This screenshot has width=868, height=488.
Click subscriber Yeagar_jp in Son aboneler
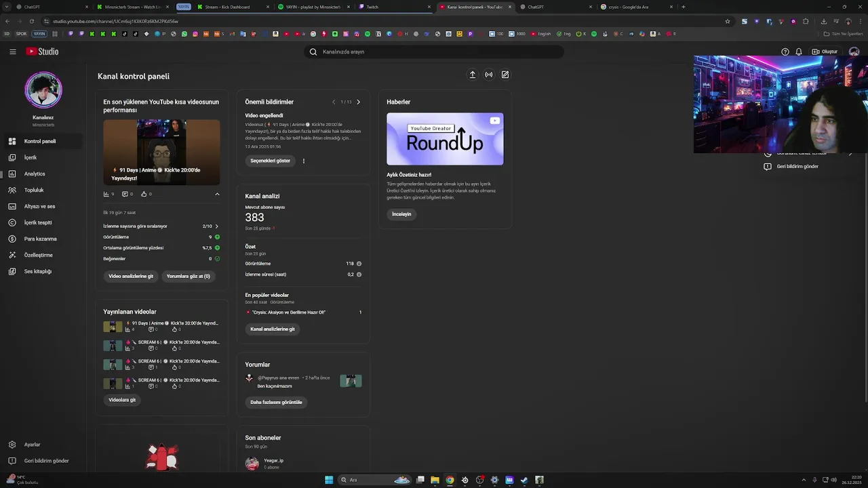click(x=273, y=461)
